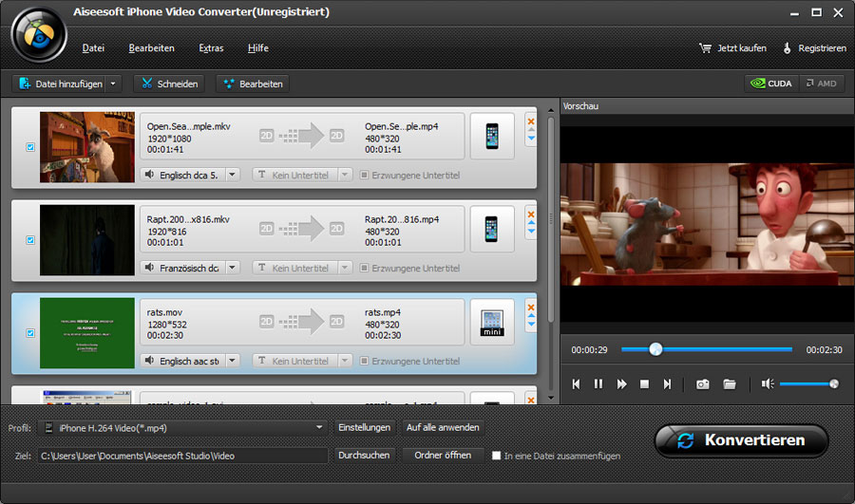855x504 pixels.
Task: Open snapshot folder icon in preview
Action: 729,384
